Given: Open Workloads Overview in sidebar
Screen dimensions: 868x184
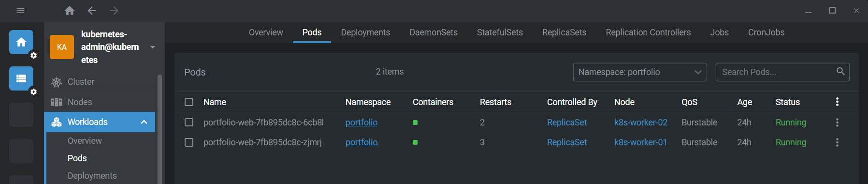Looking at the screenshot, I should (x=85, y=141).
